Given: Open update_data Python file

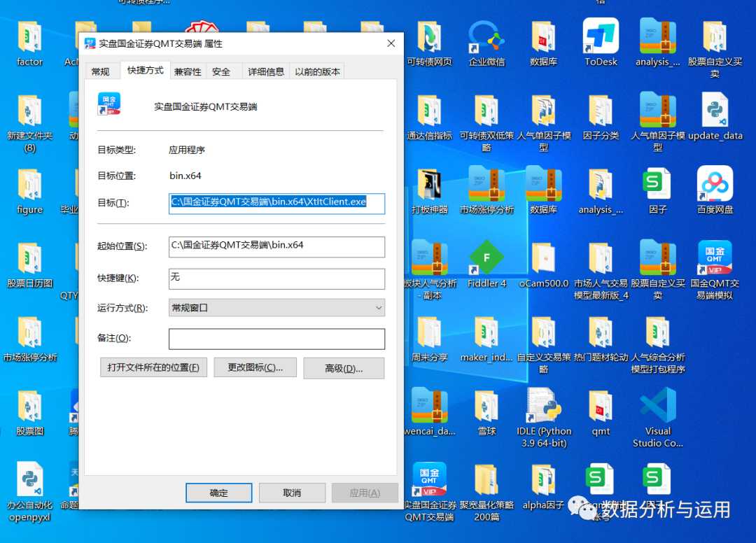Looking at the screenshot, I should (715, 117).
